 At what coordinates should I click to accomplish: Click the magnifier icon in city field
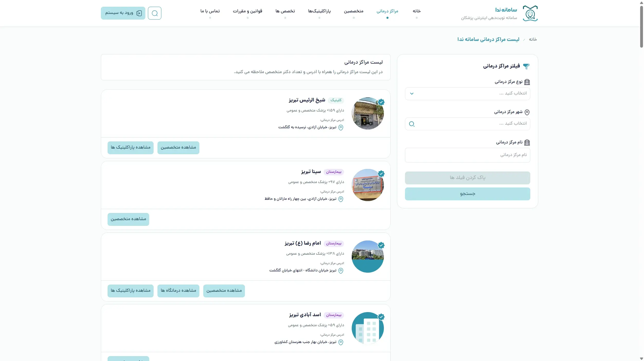[412, 124]
